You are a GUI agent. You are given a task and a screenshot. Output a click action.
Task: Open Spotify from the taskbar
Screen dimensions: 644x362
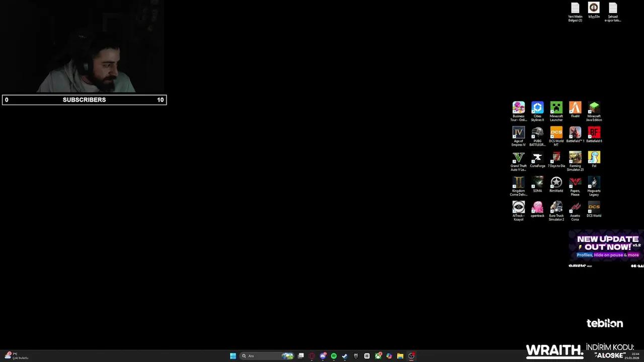point(333,356)
